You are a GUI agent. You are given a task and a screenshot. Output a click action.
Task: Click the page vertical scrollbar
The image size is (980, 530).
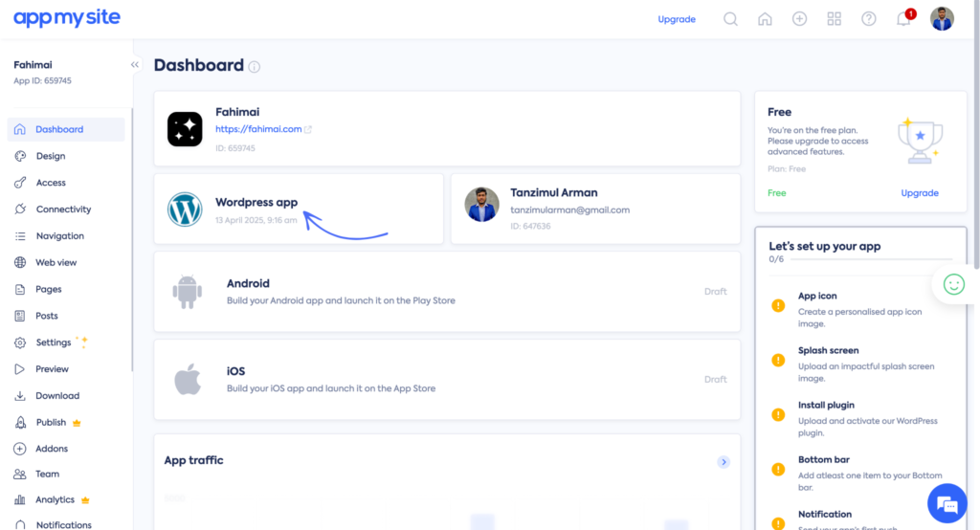coord(976,134)
